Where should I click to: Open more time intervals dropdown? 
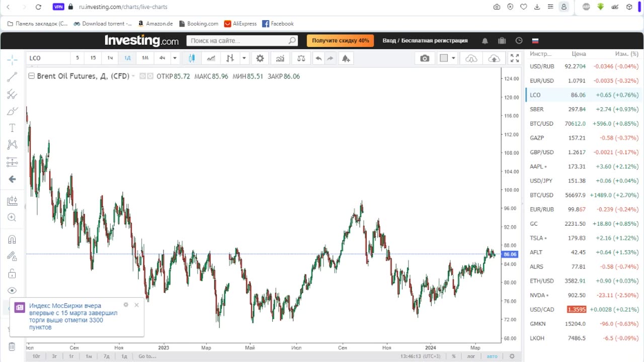point(175,58)
